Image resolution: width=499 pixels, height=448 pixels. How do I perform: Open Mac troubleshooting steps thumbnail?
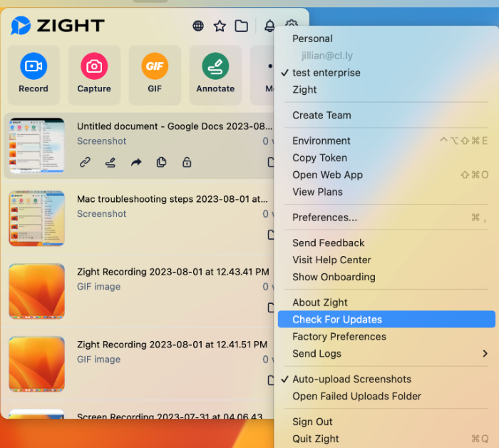36,218
